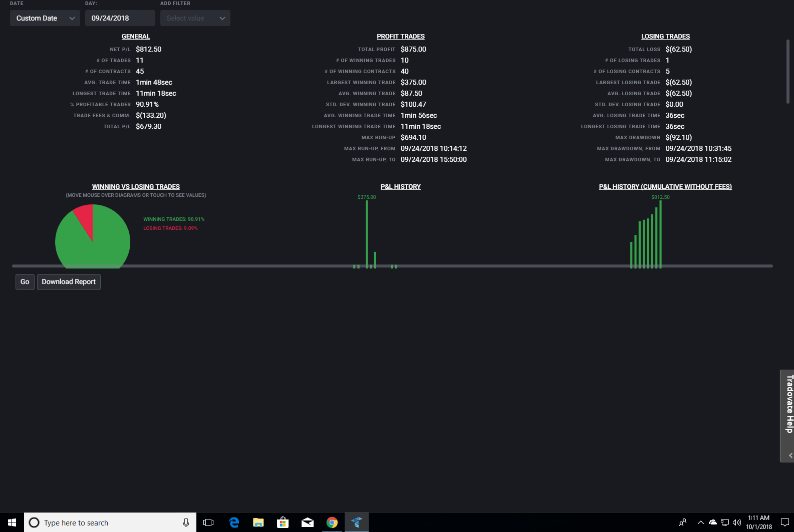This screenshot has width=794, height=532.
Task: Open the Windows Start menu
Action: click(12, 522)
